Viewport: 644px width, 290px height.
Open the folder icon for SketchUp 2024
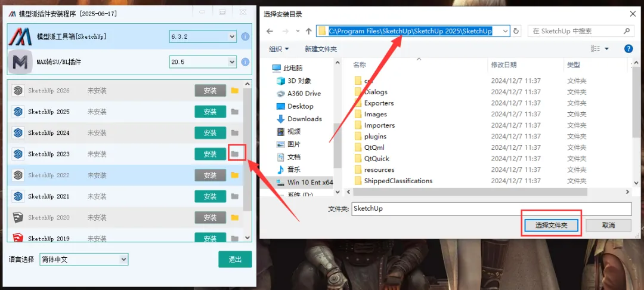234,132
